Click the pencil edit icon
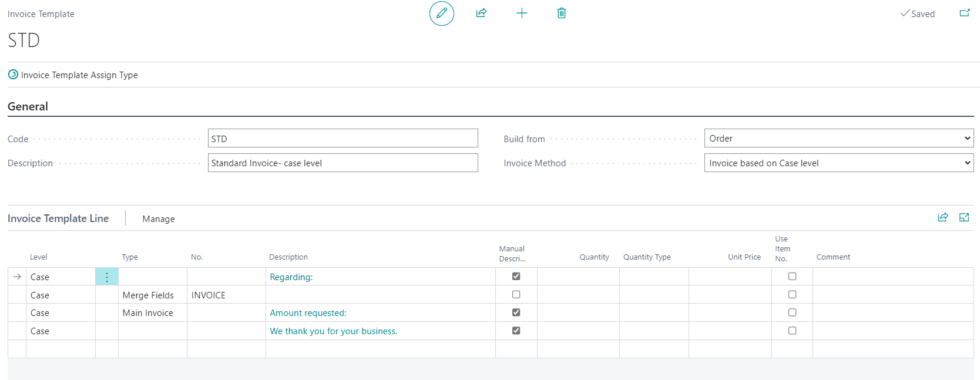Viewport: 980px width, 380px height. [x=442, y=14]
